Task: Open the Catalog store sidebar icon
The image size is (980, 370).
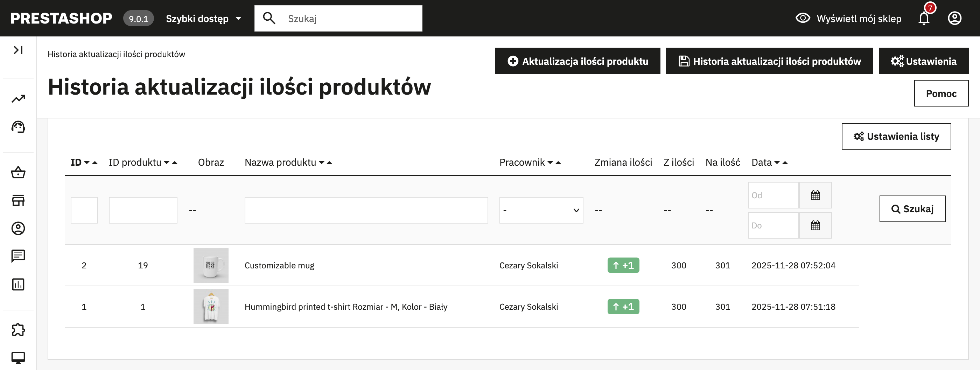Action: pyautogui.click(x=18, y=200)
